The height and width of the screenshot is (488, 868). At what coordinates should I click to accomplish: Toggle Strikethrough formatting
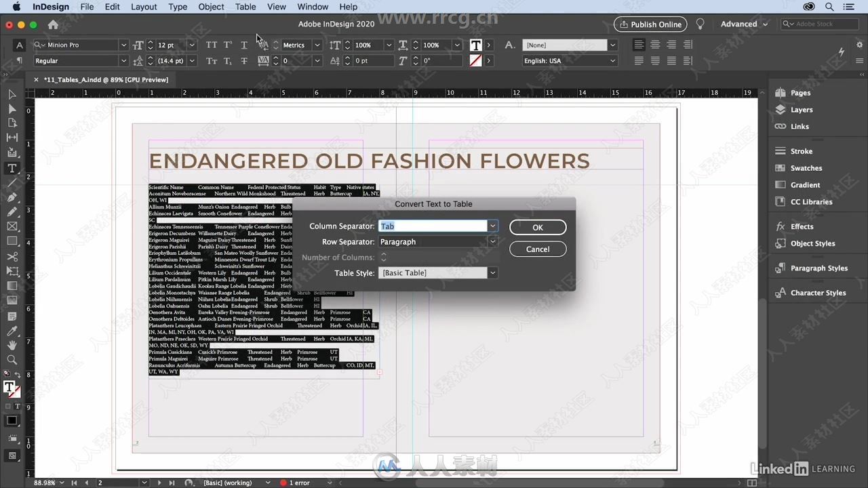(244, 61)
